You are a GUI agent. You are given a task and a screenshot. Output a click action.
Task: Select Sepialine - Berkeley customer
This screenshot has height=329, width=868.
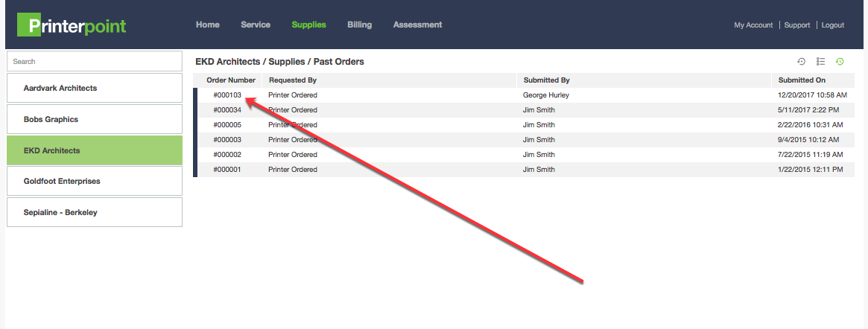click(94, 212)
